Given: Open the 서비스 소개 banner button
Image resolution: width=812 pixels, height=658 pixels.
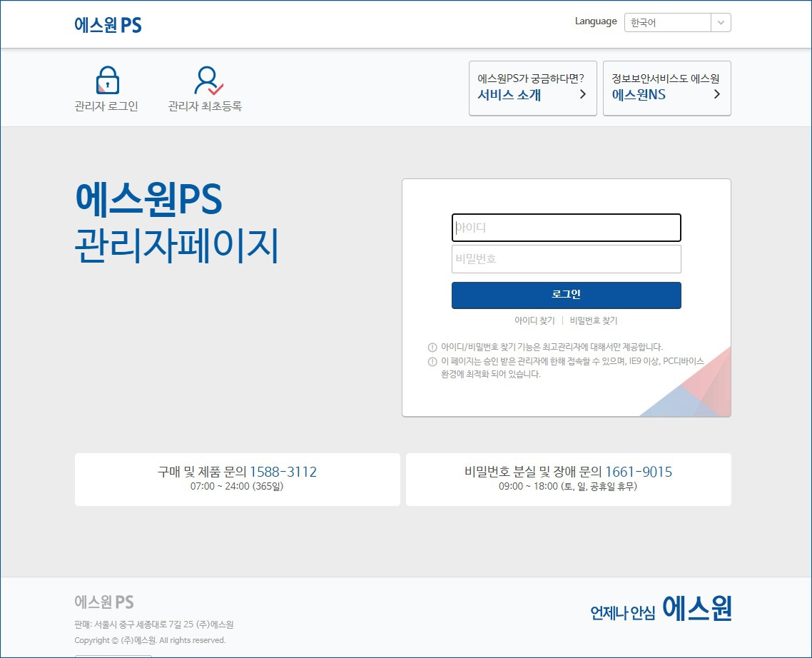Looking at the screenshot, I should pyautogui.click(x=533, y=88).
